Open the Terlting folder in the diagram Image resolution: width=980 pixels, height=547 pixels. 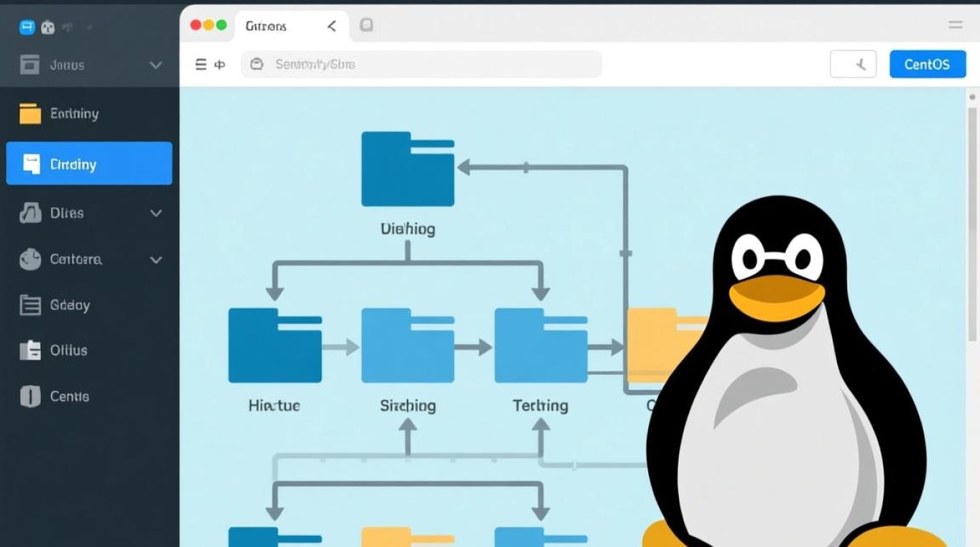(x=541, y=345)
